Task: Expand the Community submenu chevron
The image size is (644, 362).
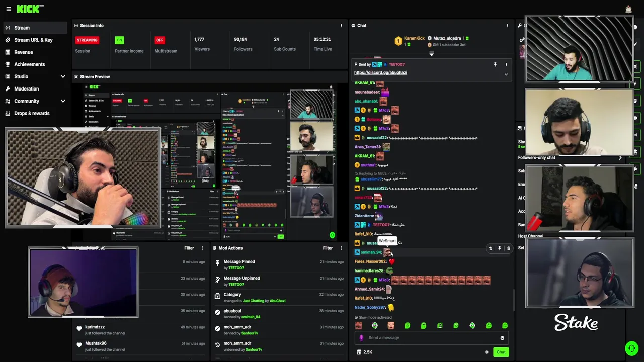Action: [63, 101]
